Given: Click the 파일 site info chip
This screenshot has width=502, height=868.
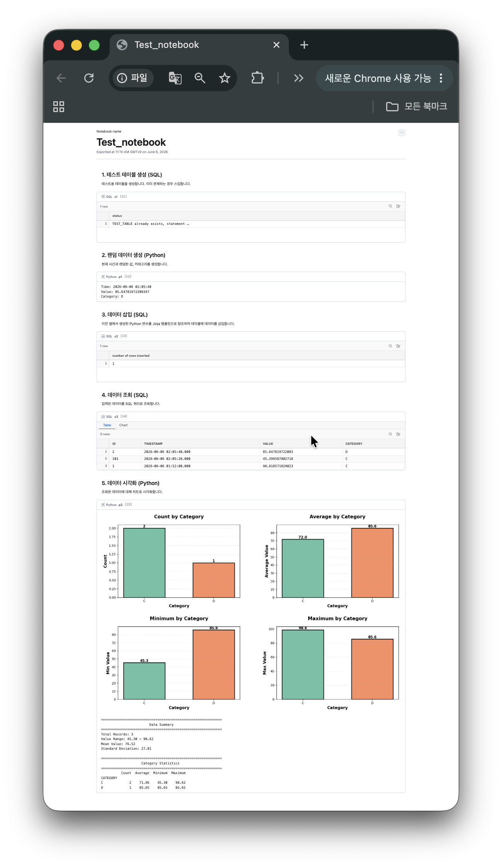Looking at the screenshot, I should pos(133,78).
